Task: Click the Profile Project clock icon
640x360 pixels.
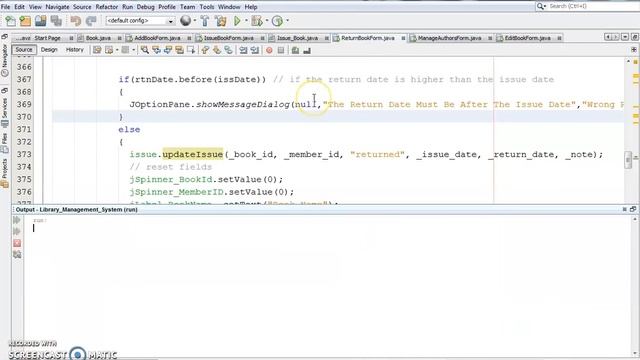Action: pos(278,21)
